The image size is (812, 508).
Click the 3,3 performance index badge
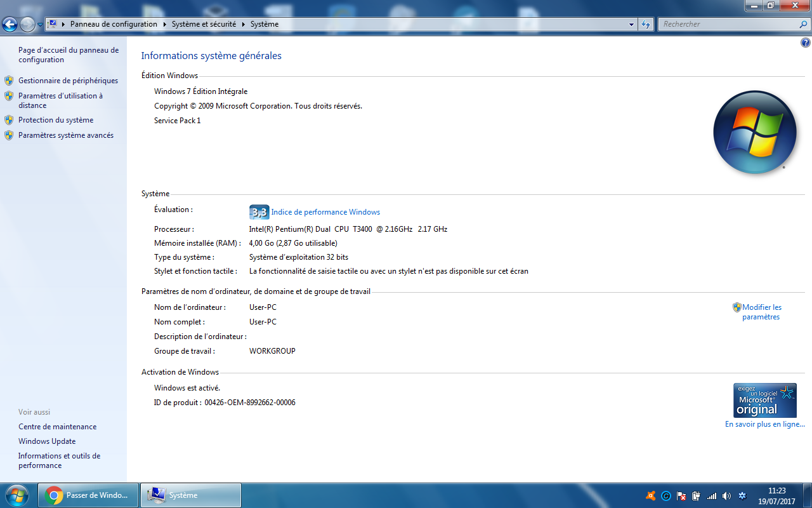pos(259,211)
